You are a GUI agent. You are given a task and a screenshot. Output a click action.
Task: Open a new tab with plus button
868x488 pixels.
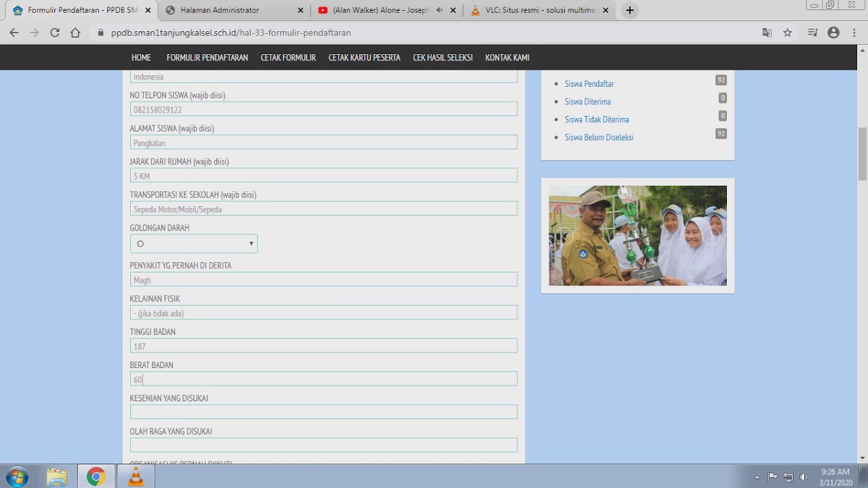coord(630,10)
